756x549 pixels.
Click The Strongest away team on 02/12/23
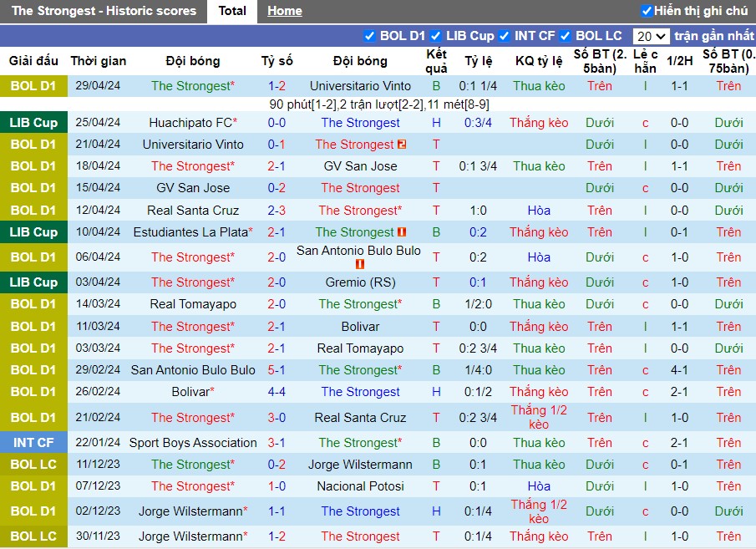[360, 512]
